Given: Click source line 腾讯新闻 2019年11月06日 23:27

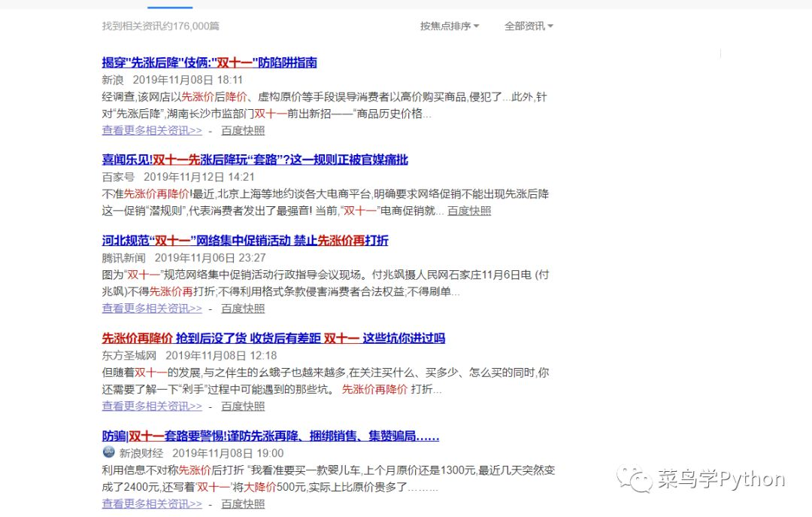Looking at the screenshot, I should (x=184, y=257).
